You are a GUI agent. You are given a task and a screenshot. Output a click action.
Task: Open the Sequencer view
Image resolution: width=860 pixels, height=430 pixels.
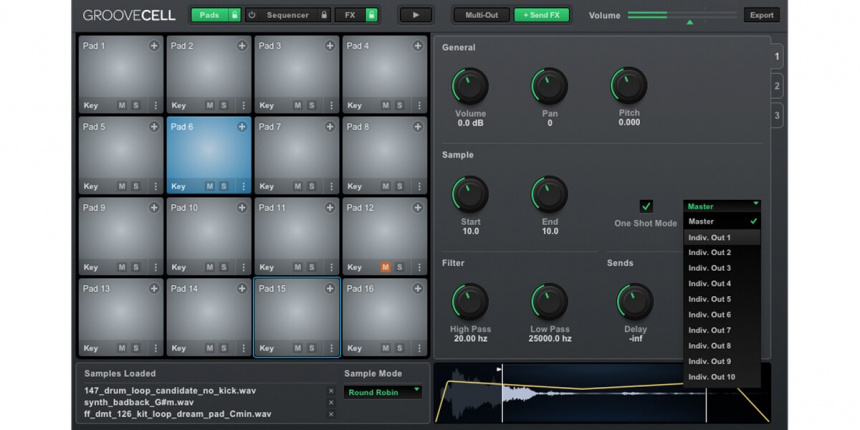[x=288, y=15]
